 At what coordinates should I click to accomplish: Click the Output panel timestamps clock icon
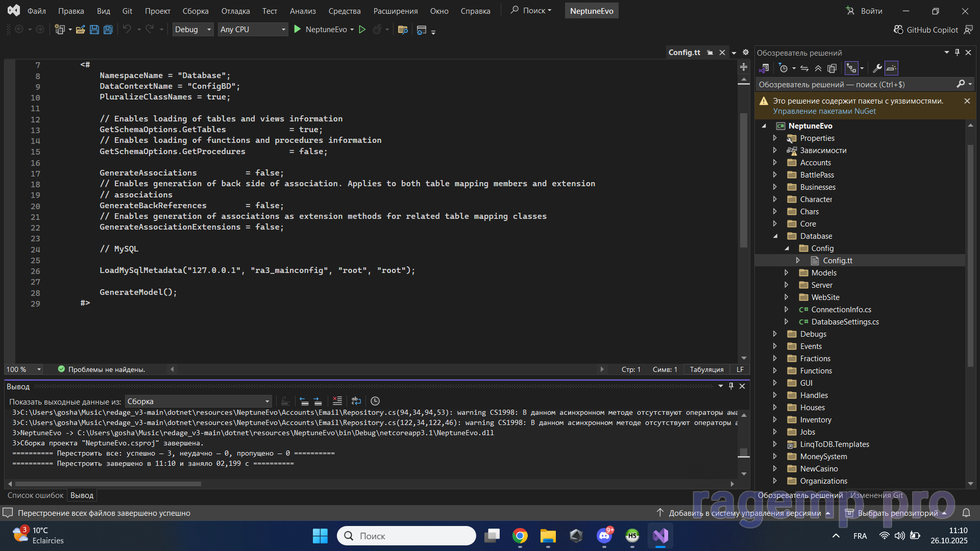click(x=375, y=401)
